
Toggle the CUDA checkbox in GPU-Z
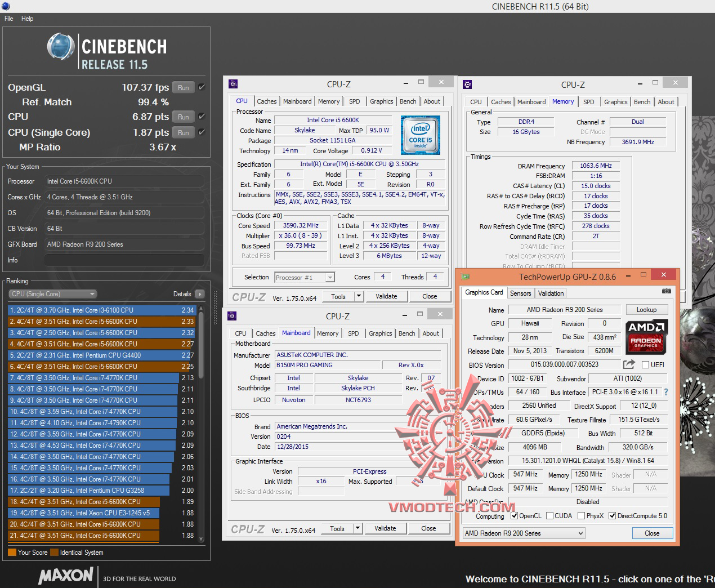point(549,516)
